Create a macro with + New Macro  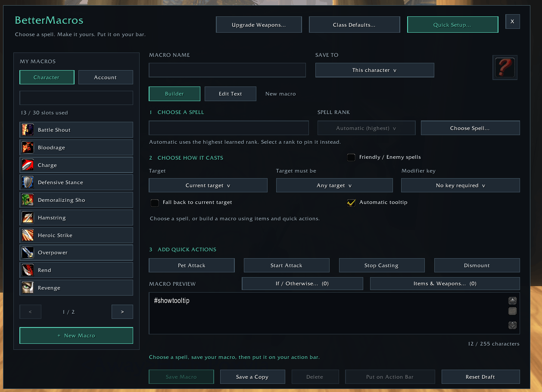pos(76,336)
